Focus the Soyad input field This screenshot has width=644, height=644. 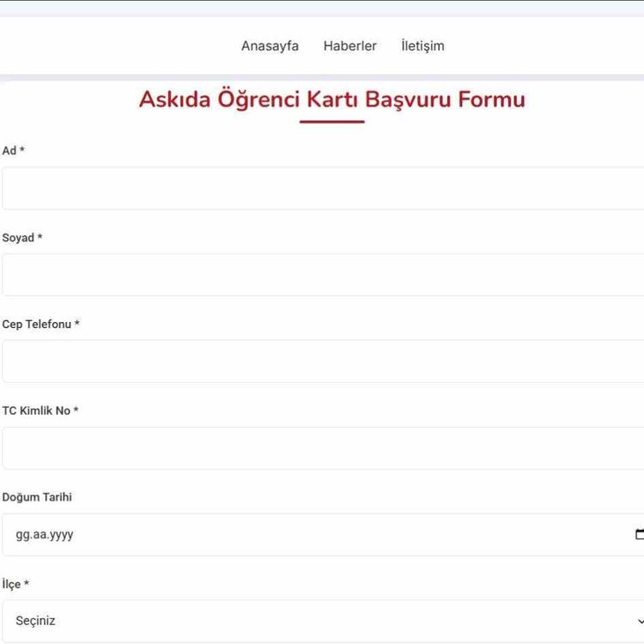pyautogui.click(x=323, y=275)
